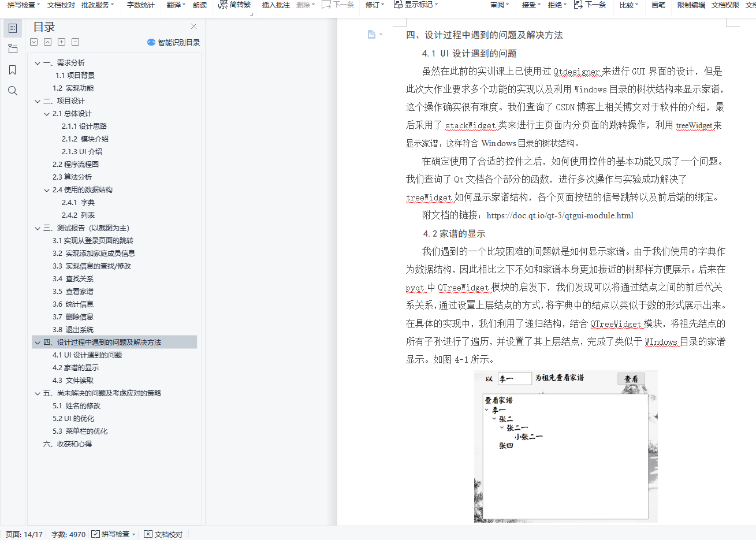The width and height of the screenshot is (756, 540).
Task: Click the down-chevron box icon under 目录
Action: click(x=34, y=42)
